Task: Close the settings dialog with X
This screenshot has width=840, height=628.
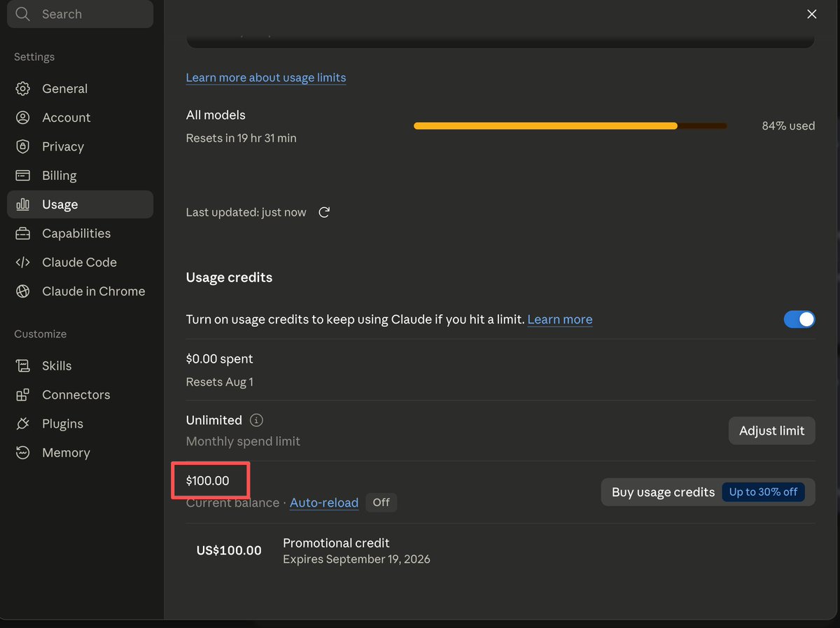Action: tap(812, 14)
